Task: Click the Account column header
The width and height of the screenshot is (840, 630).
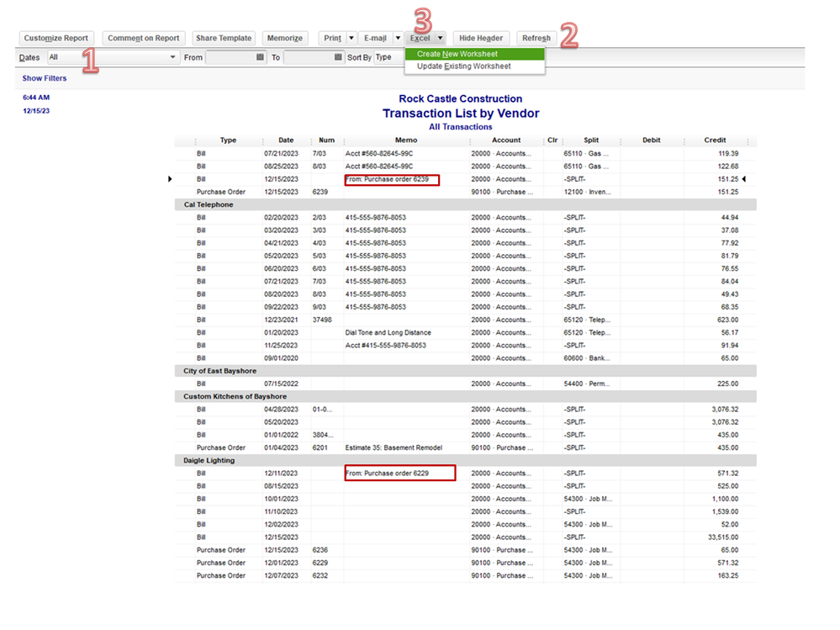Action: tap(506, 140)
